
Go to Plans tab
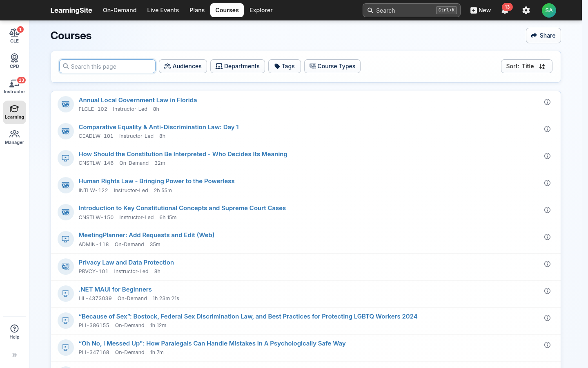pos(197,10)
